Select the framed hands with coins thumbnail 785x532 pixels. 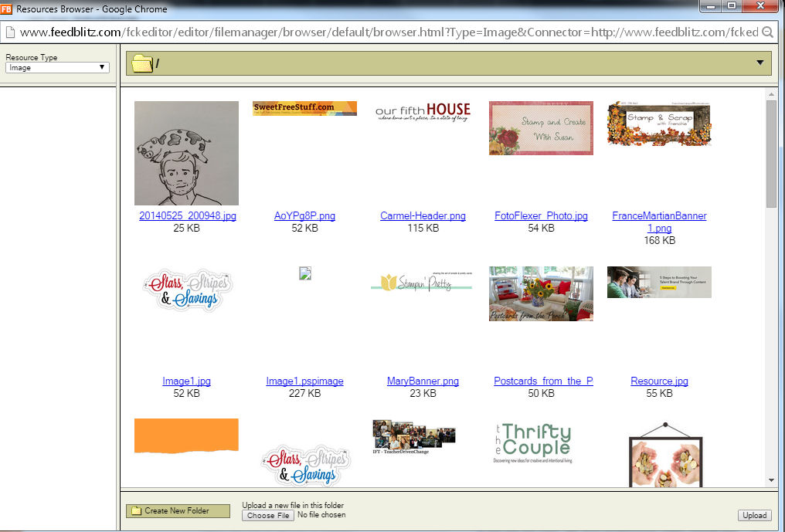click(665, 455)
